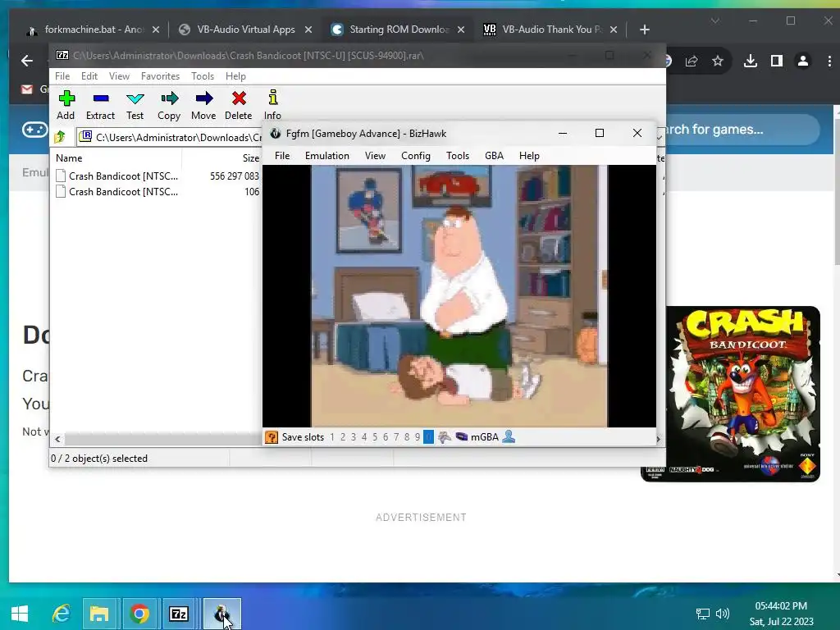Bookmark page with the star icon
Image resolution: width=840 pixels, height=630 pixels.
(x=718, y=61)
